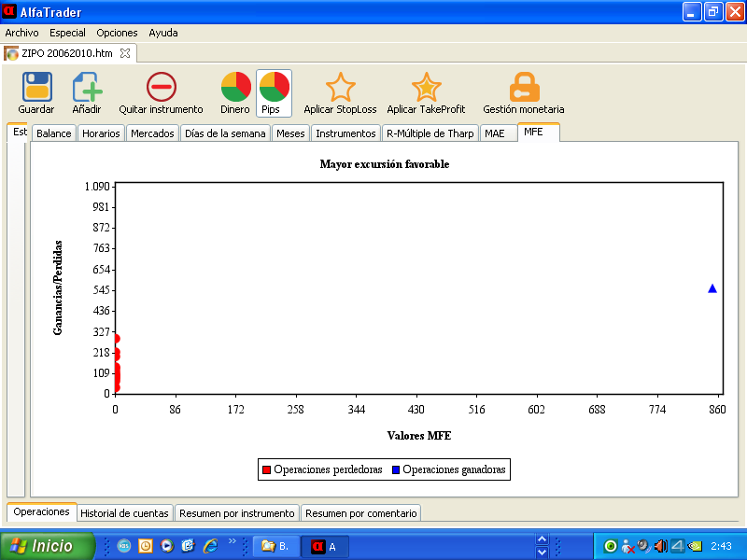747x560 pixels.
Task: Apply StopLoss via star icon
Action: click(x=340, y=87)
